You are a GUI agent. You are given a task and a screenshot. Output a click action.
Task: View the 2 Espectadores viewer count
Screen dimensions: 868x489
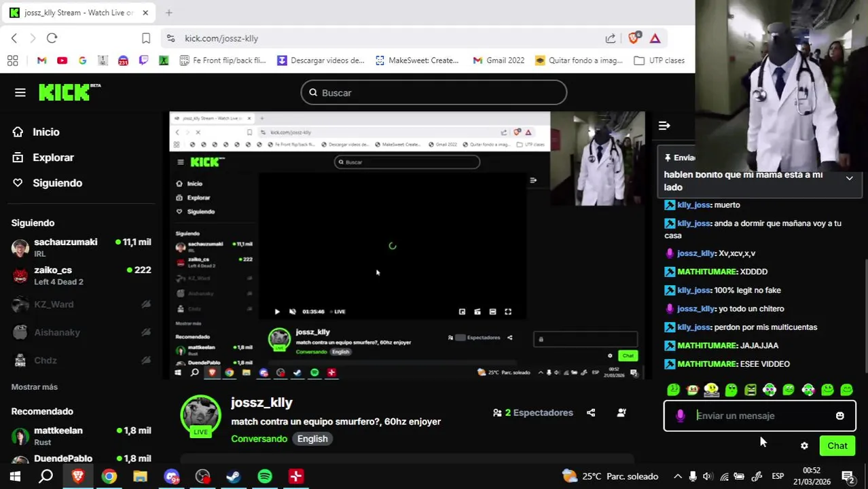point(533,412)
